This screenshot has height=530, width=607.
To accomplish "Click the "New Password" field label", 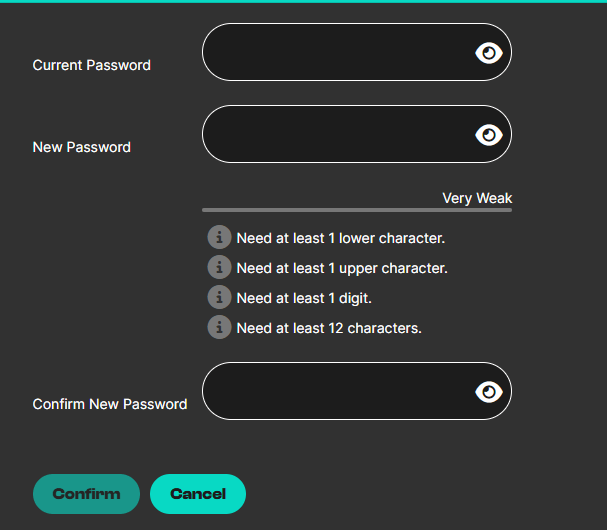I will click(82, 147).
